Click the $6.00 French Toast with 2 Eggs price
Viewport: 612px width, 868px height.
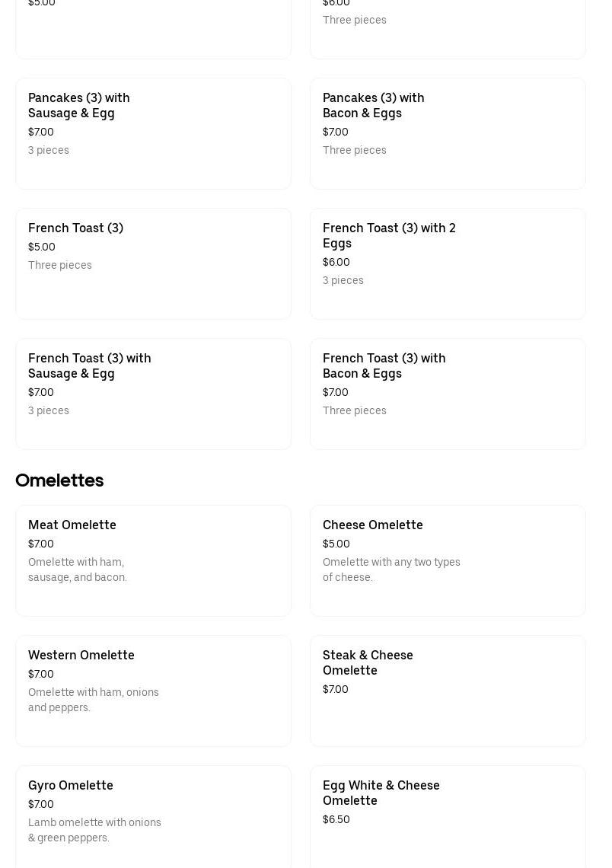336,262
